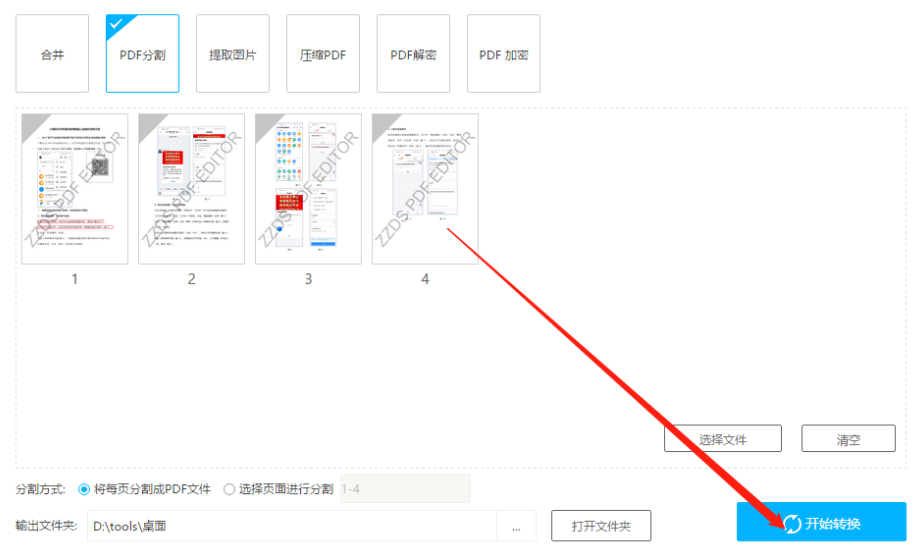916x556 pixels.
Task: Click gray corner flag on page 3
Action: pyautogui.click(x=268, y=126)
